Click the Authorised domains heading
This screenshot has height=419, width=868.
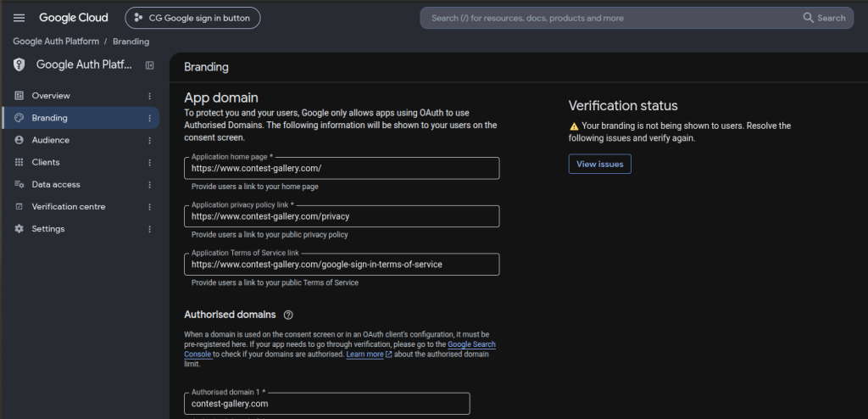pyautogui.click(x=230, y=315)
